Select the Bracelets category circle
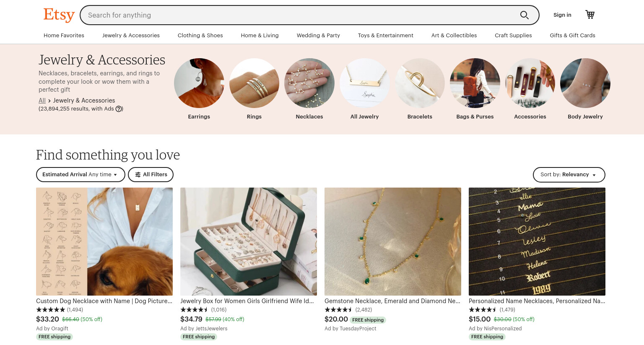Image resolution: width=644 pixels, height=345 pixels. click(x=420, y=83)
